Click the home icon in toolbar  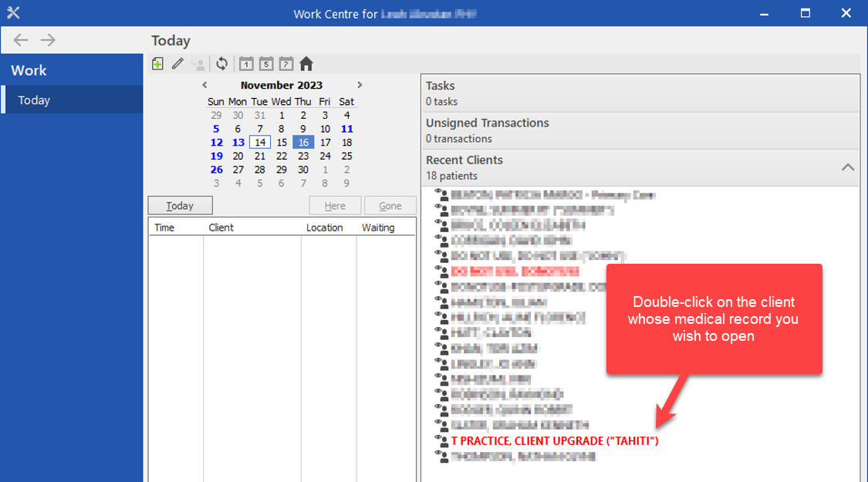click(306, 64)
